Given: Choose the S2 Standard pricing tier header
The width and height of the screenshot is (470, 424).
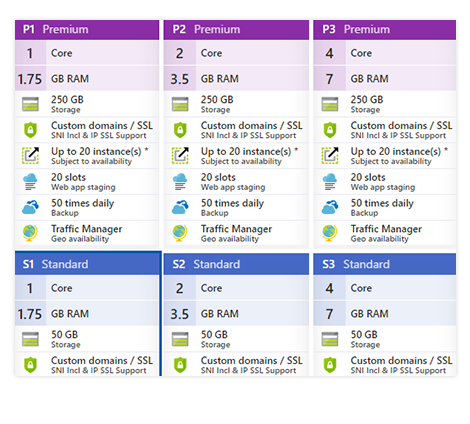Looking at the screenshot, I should (236, 264).
